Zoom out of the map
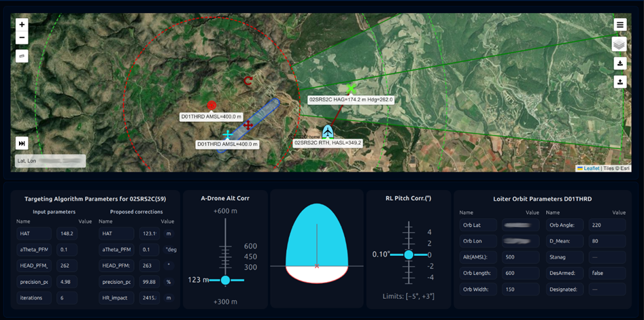 (22, 38)
